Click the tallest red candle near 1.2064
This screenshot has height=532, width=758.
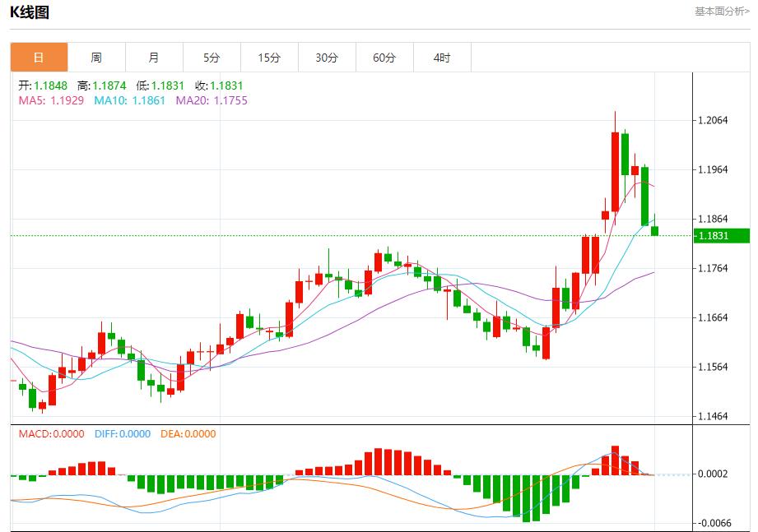615,171
